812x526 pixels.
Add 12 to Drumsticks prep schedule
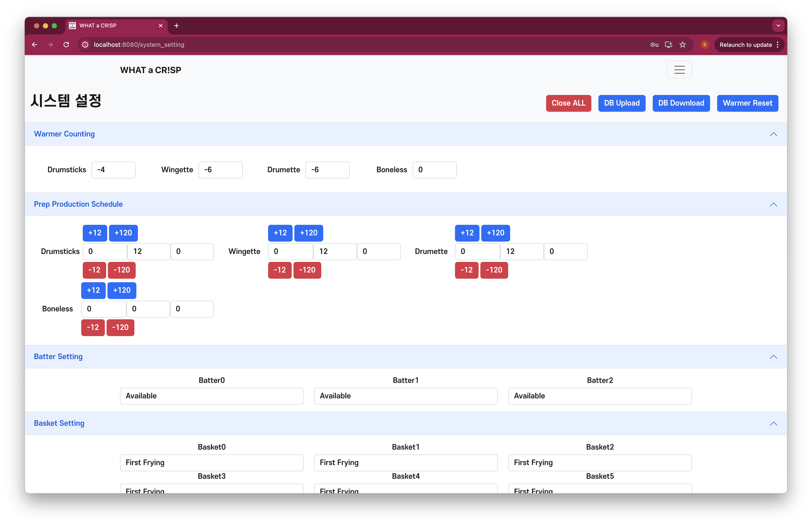(x=94, y=233)
